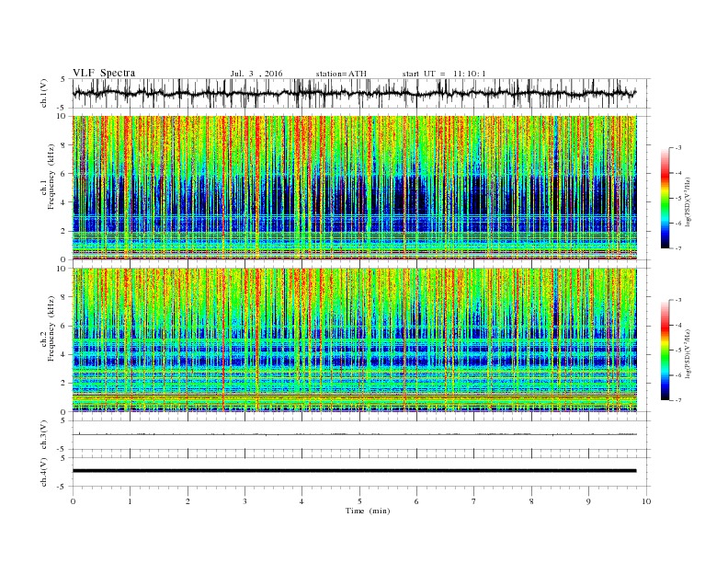Click the "6" kHz tick on ch.1 spectrogram axis
Viewport: 728px width, 563px height.
click(64, 174)
